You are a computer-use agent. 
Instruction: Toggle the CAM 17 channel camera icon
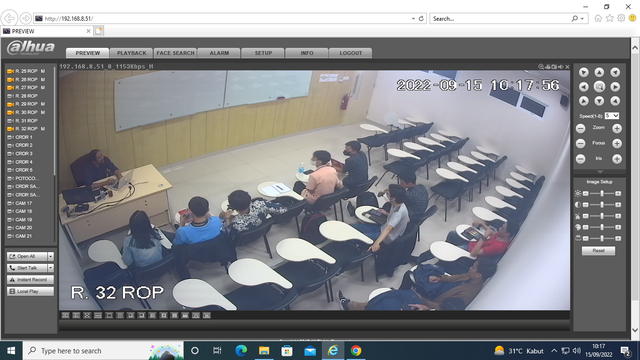pos(10,203)
